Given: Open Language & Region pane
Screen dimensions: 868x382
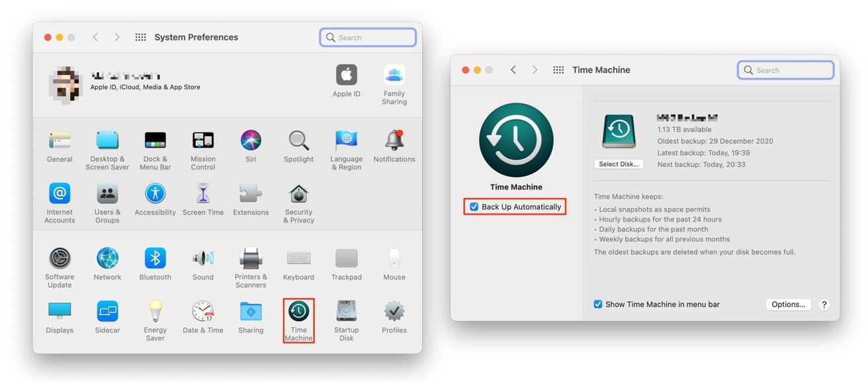Looking at the screenshot, I should click(347, 140).
